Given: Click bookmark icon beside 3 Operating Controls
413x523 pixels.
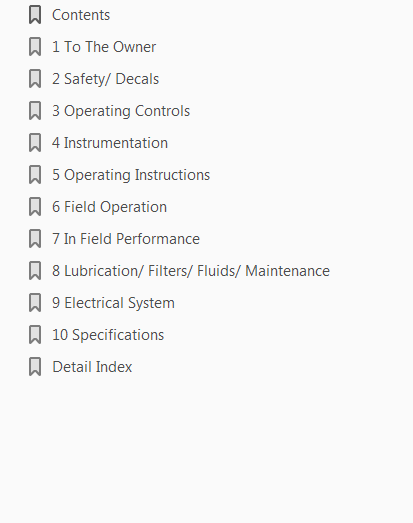Looking at the screenshot, I should point(35,111).
